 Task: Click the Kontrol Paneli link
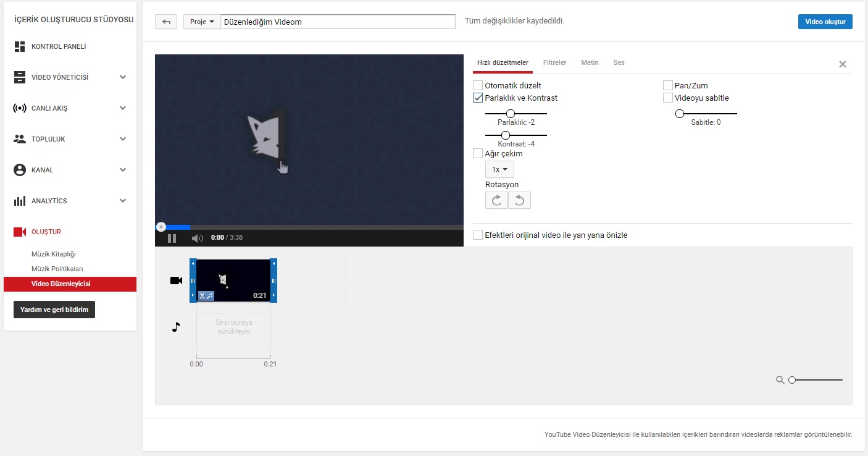59,46
